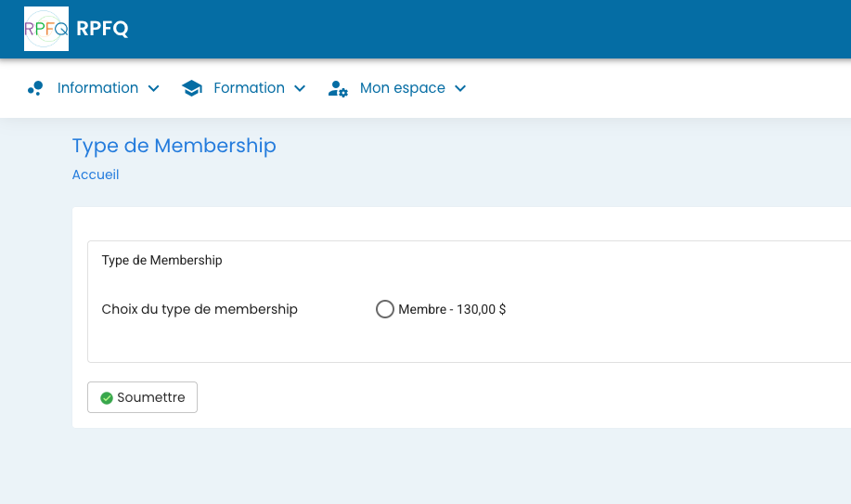Click the Mon espace user-gear icon
The width and height of the screenshot is (851, 504).
[338, 88]
